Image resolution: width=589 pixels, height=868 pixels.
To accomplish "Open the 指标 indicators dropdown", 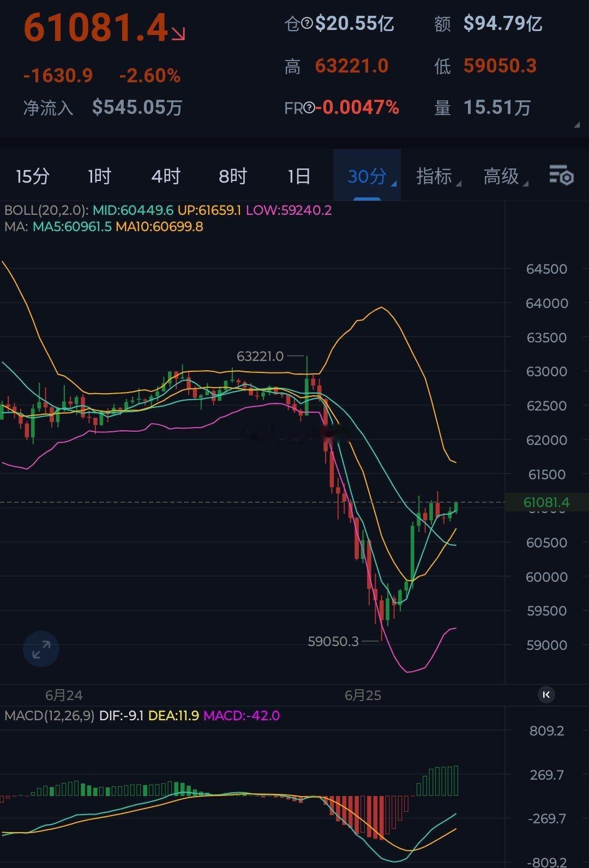I will pos(438,176).
